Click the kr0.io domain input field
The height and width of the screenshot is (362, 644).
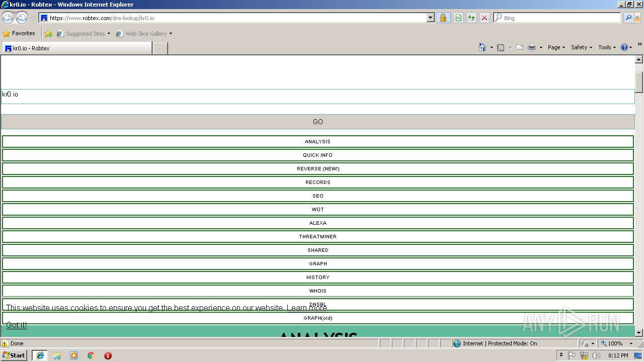point(317,97)
